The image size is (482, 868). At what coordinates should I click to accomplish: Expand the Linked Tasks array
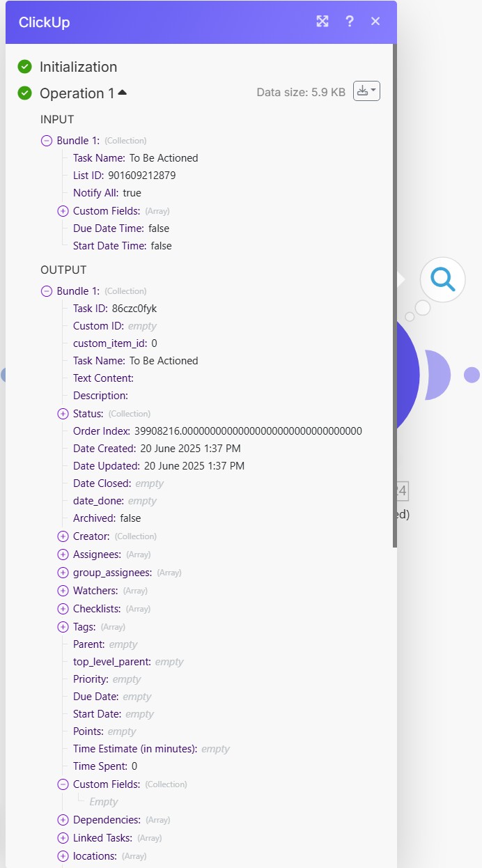(x=63, y=838)
